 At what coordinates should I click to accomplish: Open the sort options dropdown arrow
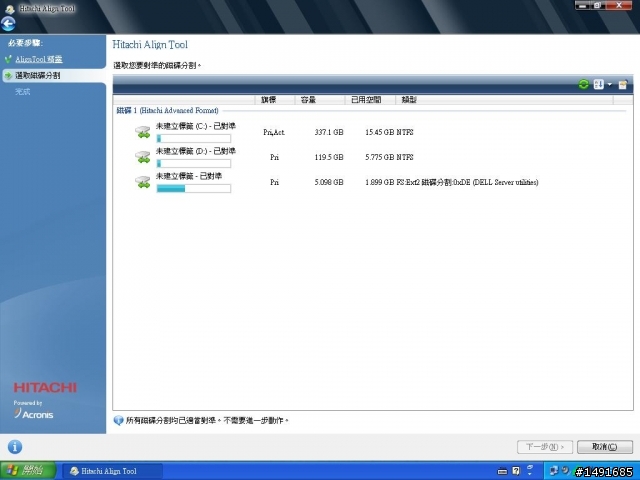pyautogui.click(x=610, y=84)
